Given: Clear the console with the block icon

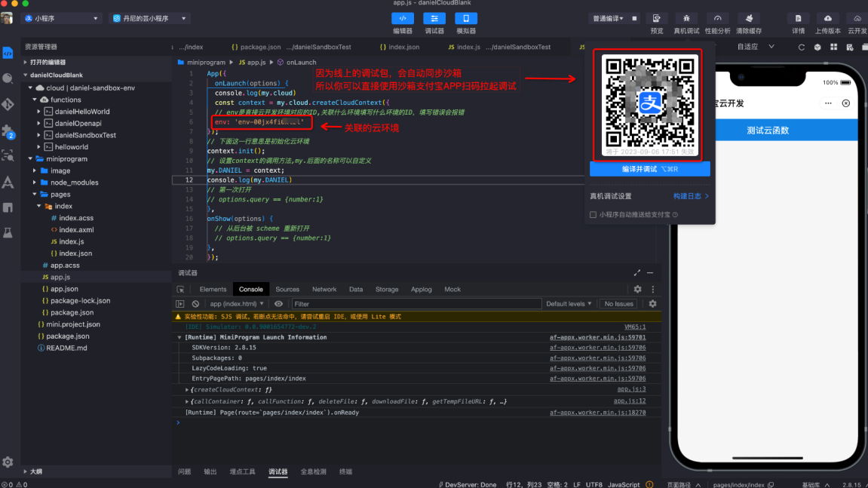Looking at the screenshot, I should (x=195, y=303).
